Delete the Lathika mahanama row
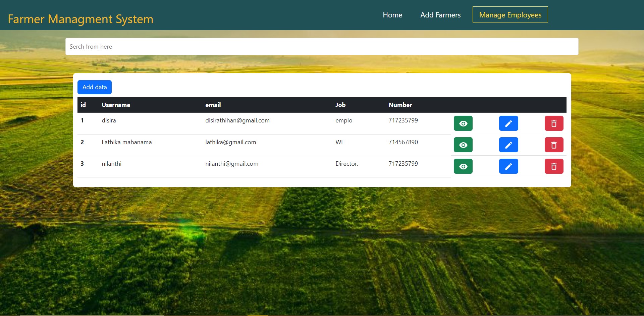The height and width of the screenshot is (316, 644). click(554, 145)
